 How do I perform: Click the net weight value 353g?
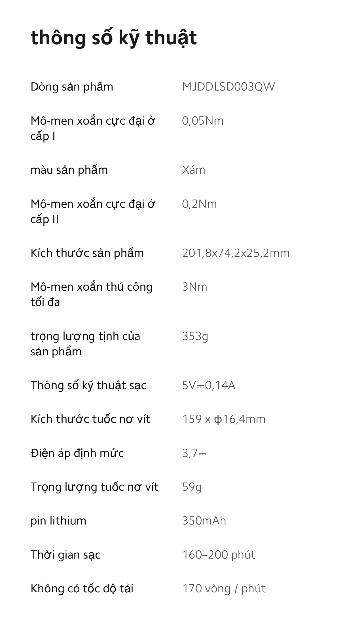(x=195, y=337)
